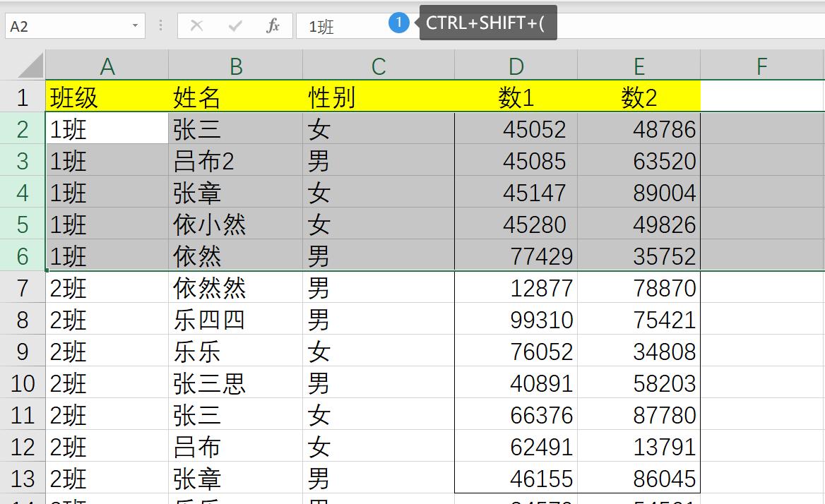825x504 pixels.
Task: Click the Insert Function fx icon
Action: click(275, 25)
